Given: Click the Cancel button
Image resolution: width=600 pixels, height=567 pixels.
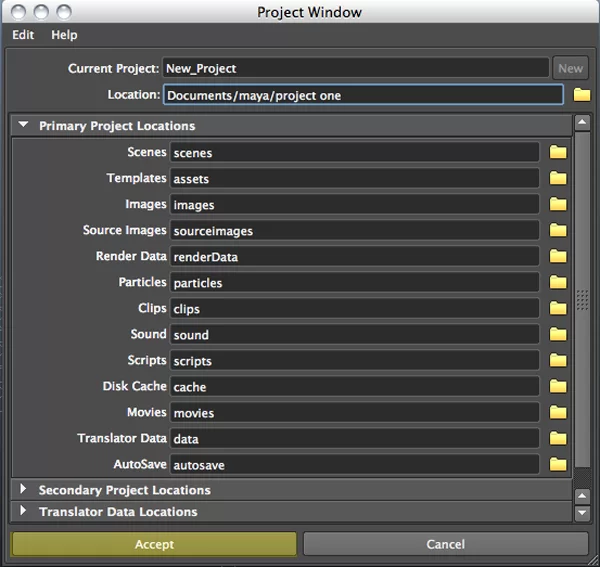Looking at the screenshot, I should pyautogui.click(x=445, y=544).
